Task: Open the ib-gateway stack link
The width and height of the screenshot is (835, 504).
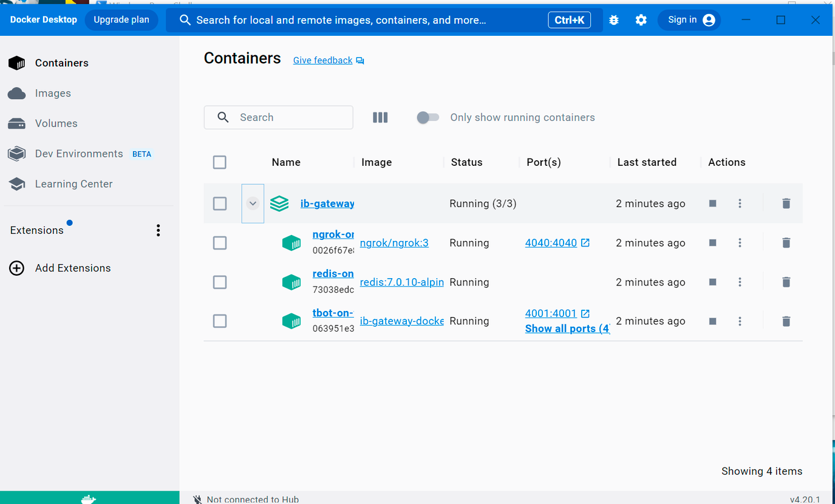Action: point(327,203)
